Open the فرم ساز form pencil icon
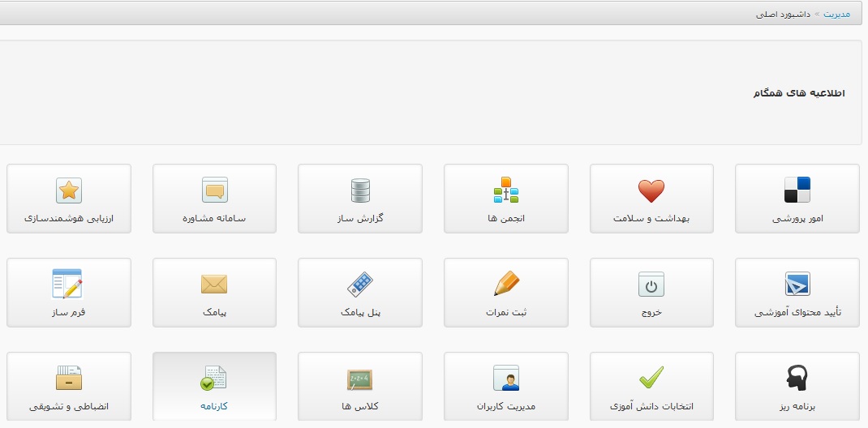The image size is (868, 428). click(x=67, y=284)
